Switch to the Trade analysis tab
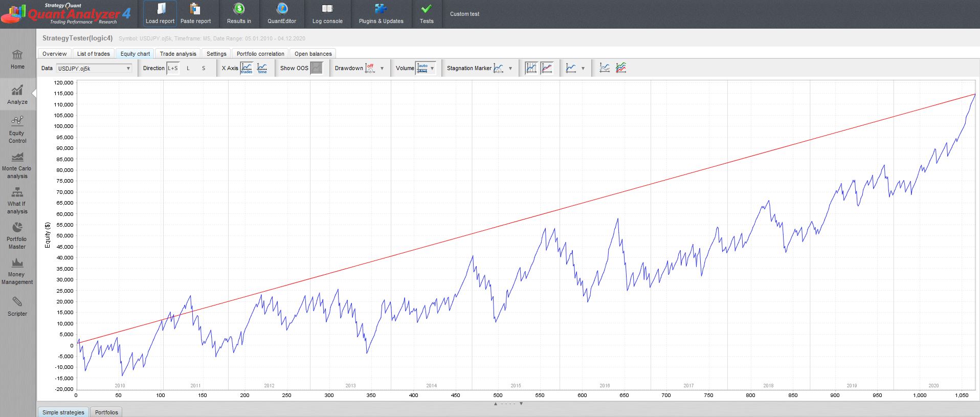980x417 pixels. (x=177, y=54)
